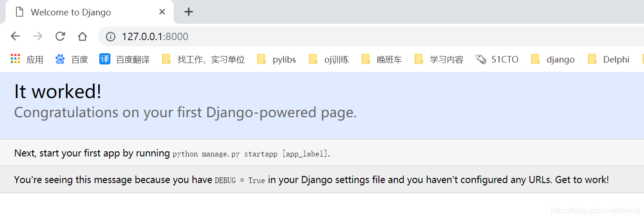Open the pylibs bookmark folder
The height and width of the screenshot is (219, 644).
coord(277,59)
